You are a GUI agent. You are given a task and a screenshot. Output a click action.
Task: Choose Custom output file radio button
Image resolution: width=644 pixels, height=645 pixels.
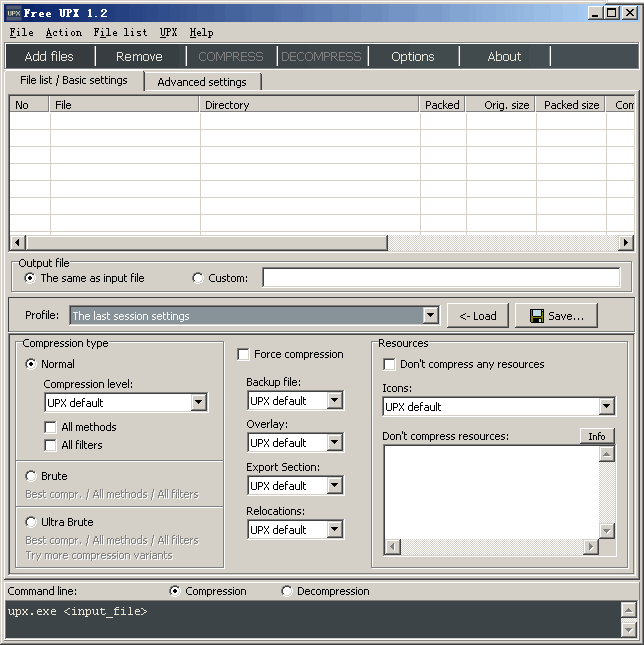[197, 278]
